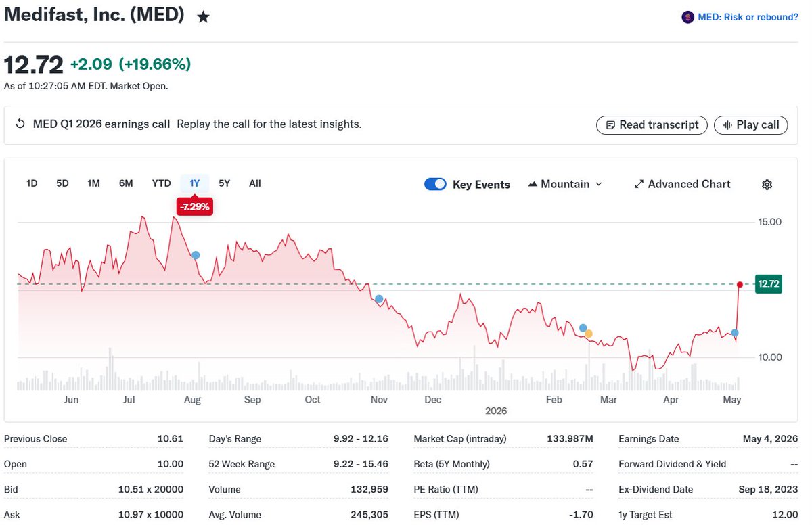Click the MED Q1 2026 earnings call label
The image size is (812, 525).
pyautogui.click(x=101, y=124)
